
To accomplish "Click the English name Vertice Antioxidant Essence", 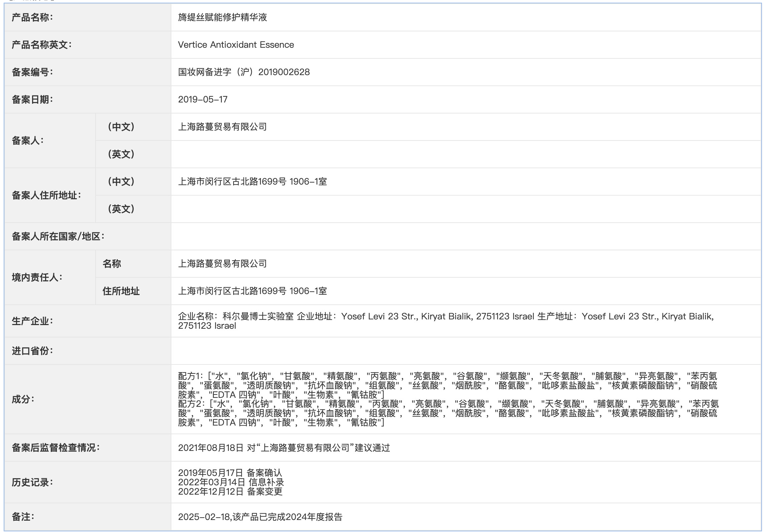I will (236, 45).
